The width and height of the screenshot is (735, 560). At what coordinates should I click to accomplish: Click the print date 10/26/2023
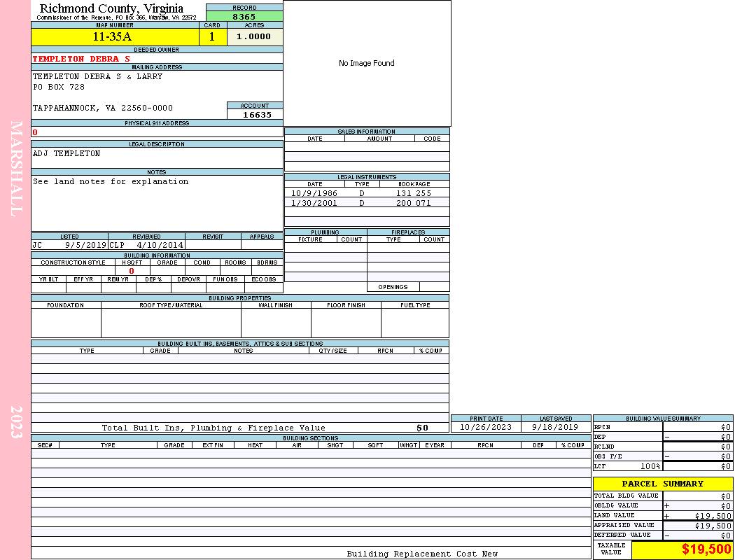click(x=486, y=427)
